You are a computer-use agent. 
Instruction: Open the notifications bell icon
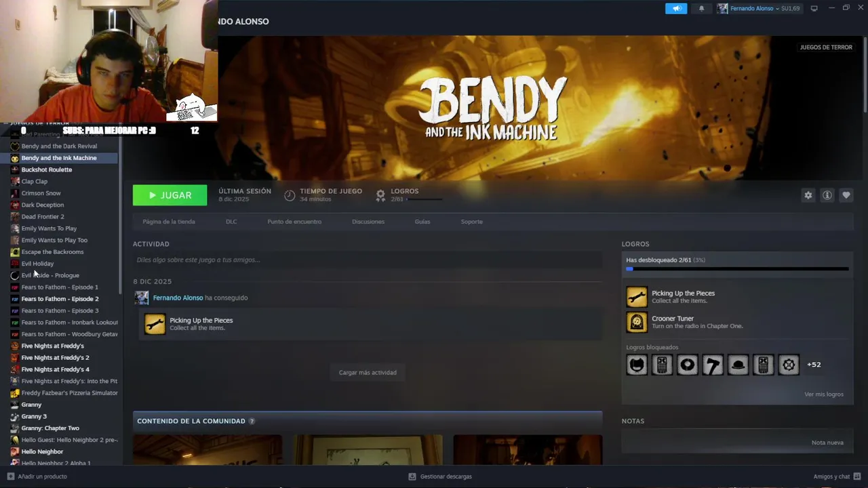701,8
